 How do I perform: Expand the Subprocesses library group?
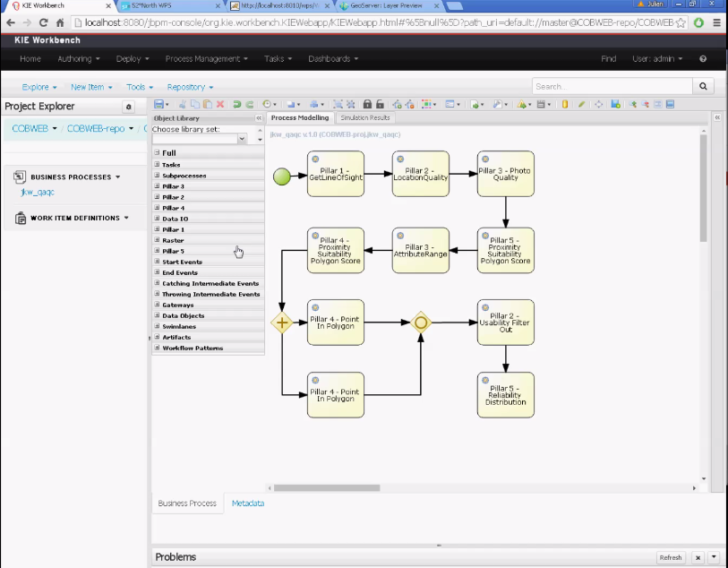point(157,175)
